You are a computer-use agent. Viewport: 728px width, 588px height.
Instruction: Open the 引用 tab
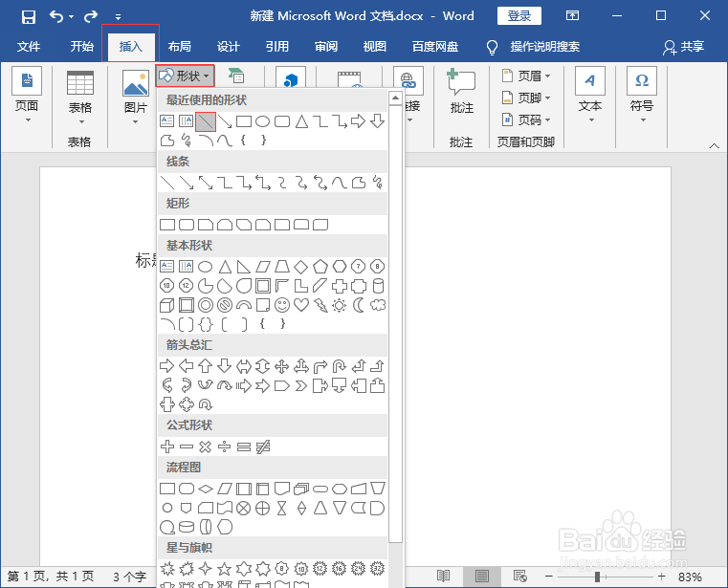coord(276,47)
